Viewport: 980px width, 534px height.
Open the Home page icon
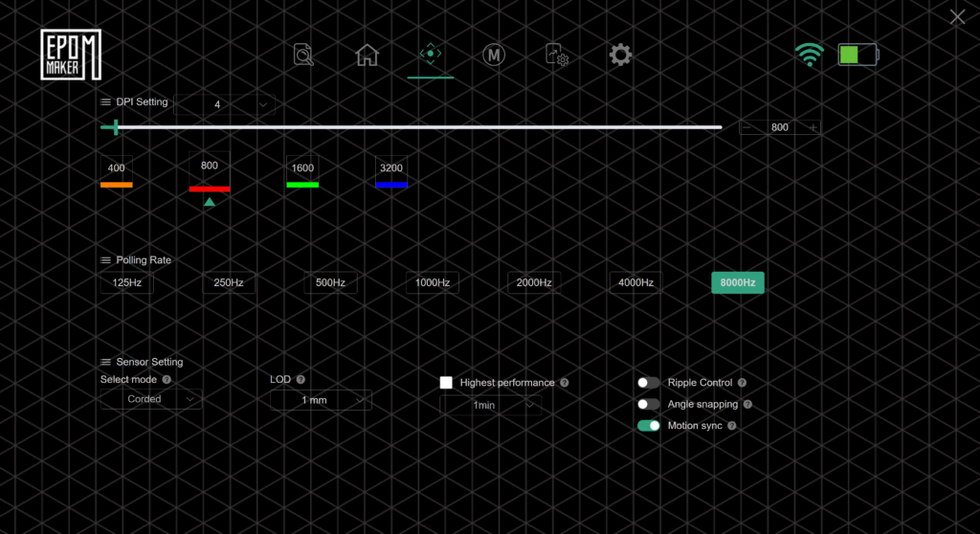pyautogui.click(x=367, y=56)
